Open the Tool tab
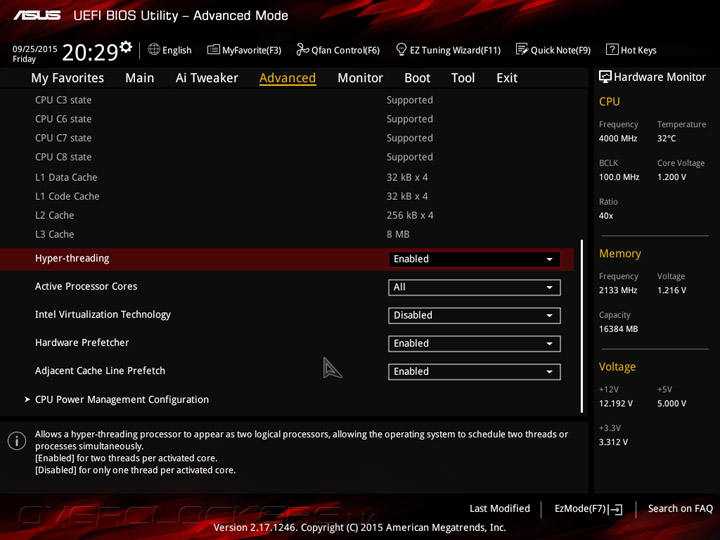720x540 pixels. [463, 78]
